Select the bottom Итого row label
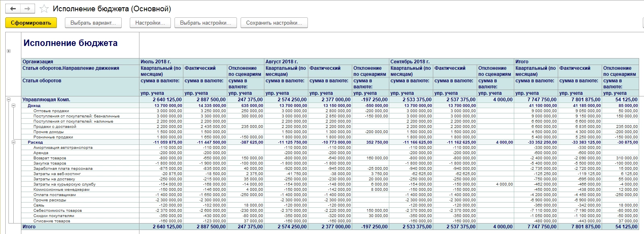Viewport: 644px width, 234px height. (29, 227)
